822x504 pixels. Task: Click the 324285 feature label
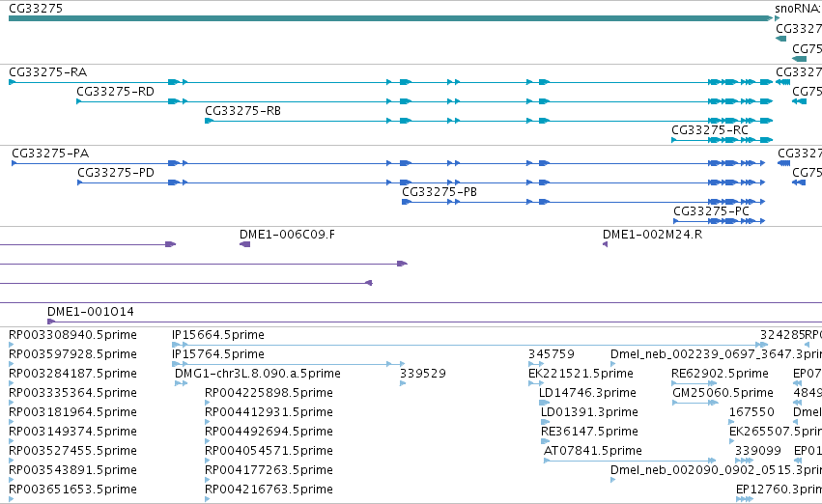(x=782, y=335)
